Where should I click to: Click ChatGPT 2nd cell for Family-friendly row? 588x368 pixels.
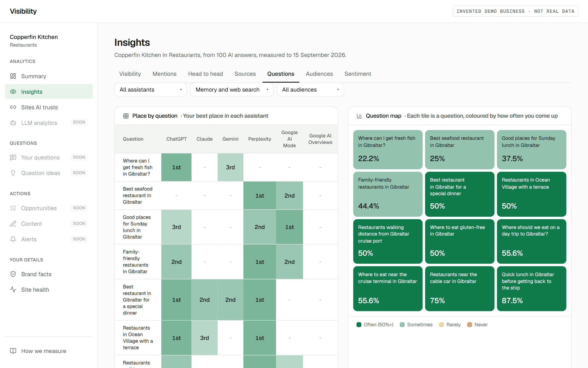tap(176, 262)
